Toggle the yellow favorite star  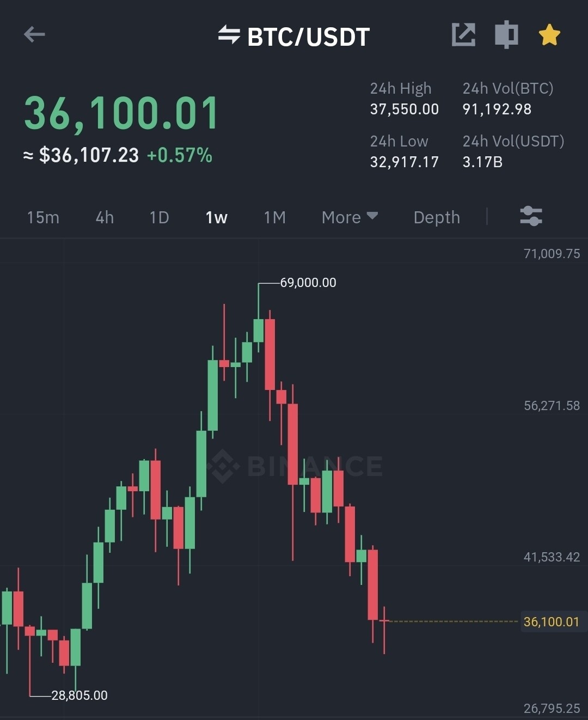coord(549,35)
